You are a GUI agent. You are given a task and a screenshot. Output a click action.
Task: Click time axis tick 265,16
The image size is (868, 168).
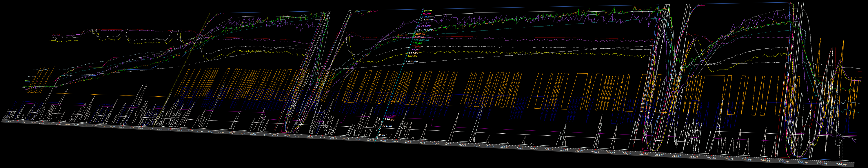[x=677, y=156]
